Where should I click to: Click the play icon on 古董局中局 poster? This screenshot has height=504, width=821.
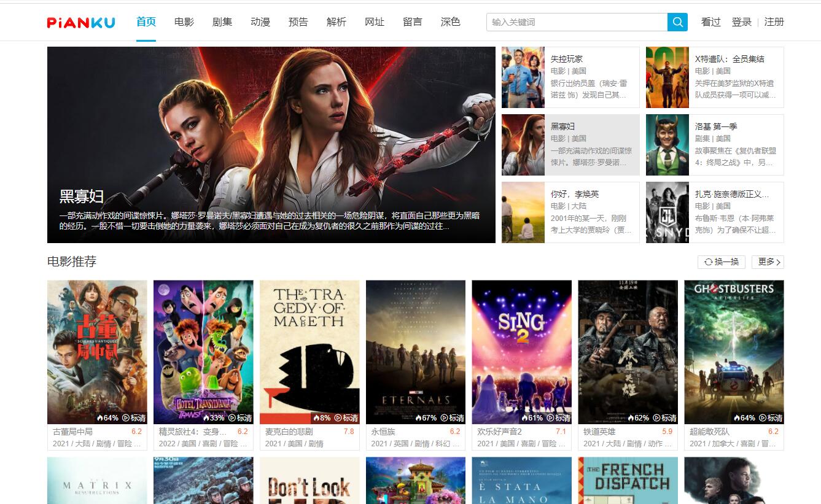click(126, 417)
